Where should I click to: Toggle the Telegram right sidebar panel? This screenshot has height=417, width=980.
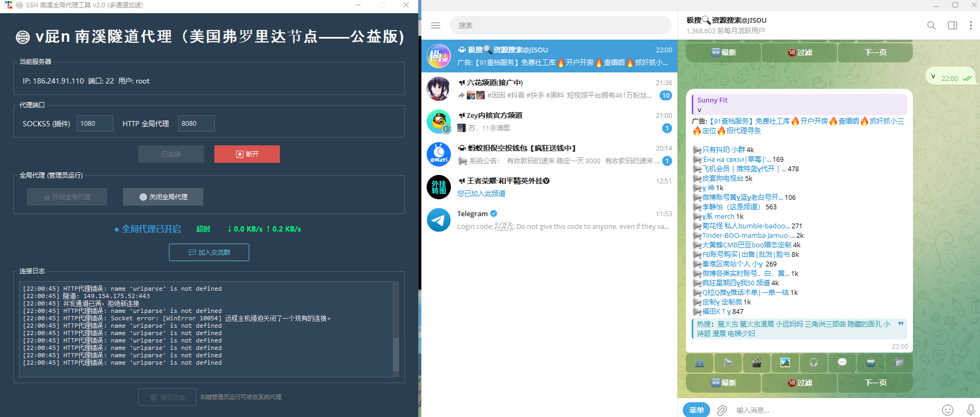click(x=953, y=25)
